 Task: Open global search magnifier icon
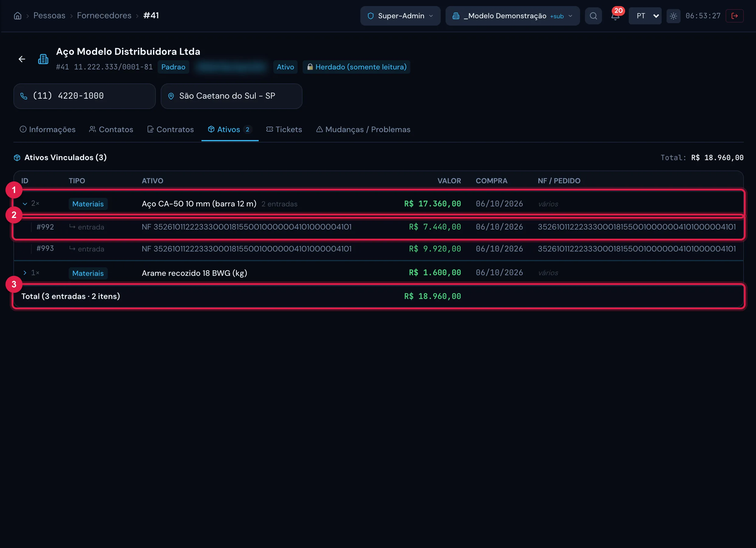(x=593, y=16)
